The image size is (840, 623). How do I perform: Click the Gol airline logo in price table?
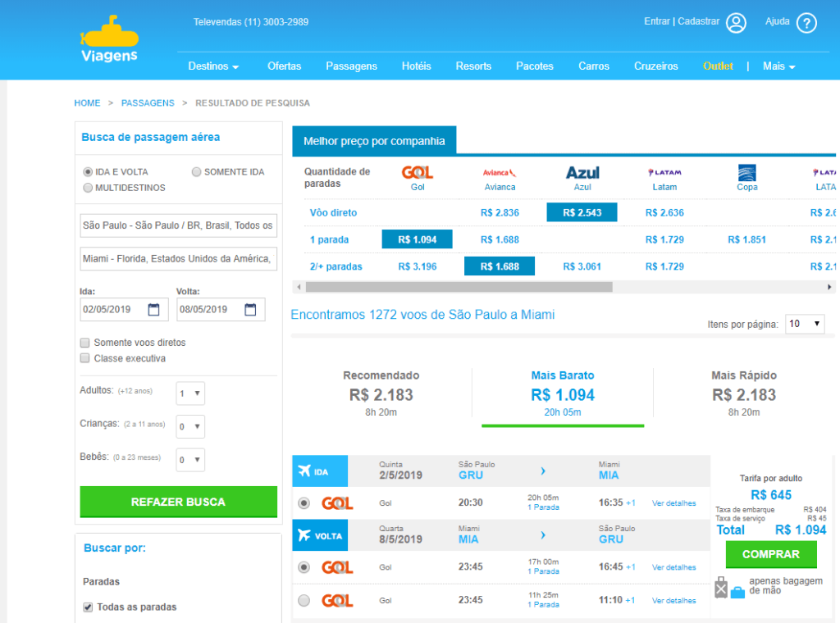418,173
